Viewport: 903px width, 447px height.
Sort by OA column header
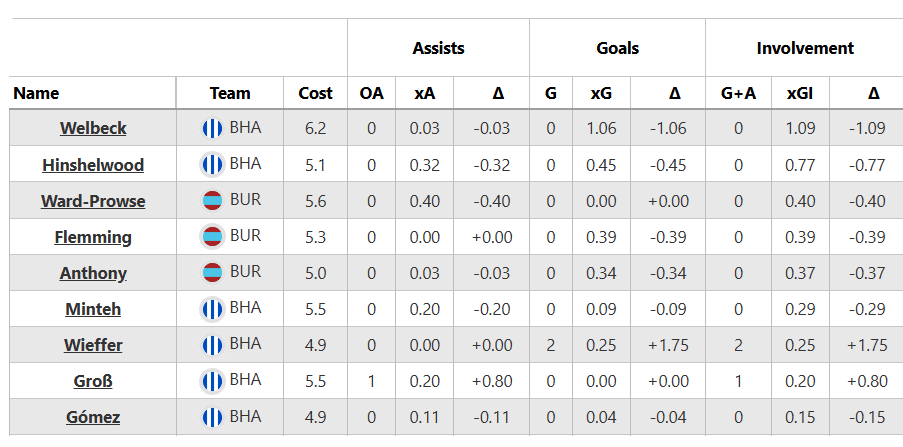pyautogui.click(x=371, y=93)
